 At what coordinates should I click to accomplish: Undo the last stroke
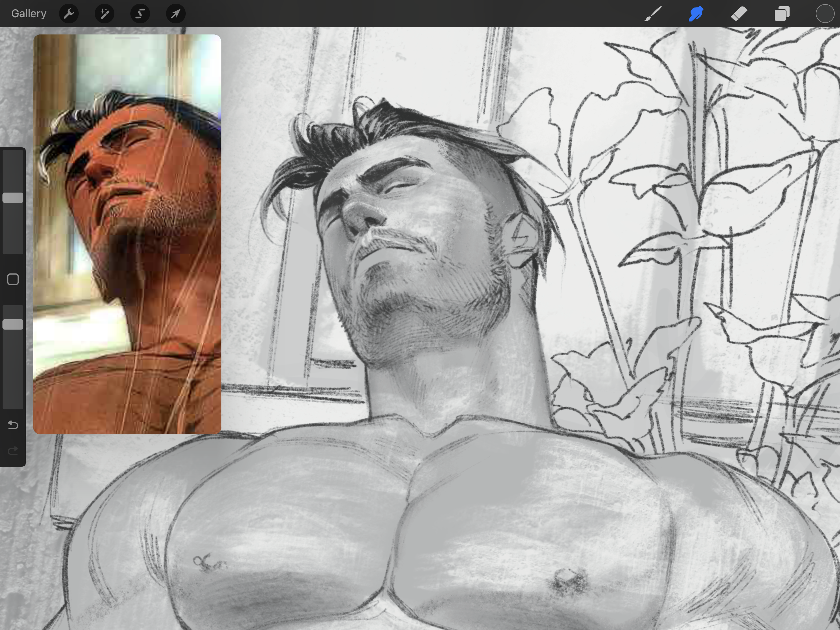click(x=13, y=425)
